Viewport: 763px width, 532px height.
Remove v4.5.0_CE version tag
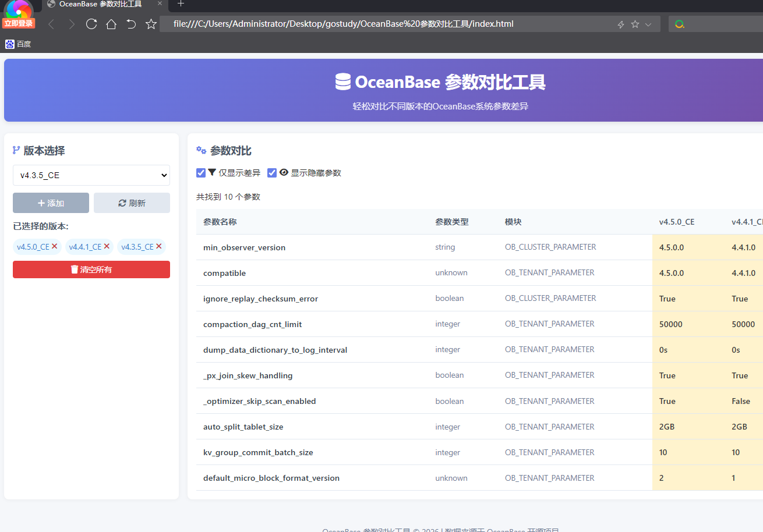coord(54,246)
